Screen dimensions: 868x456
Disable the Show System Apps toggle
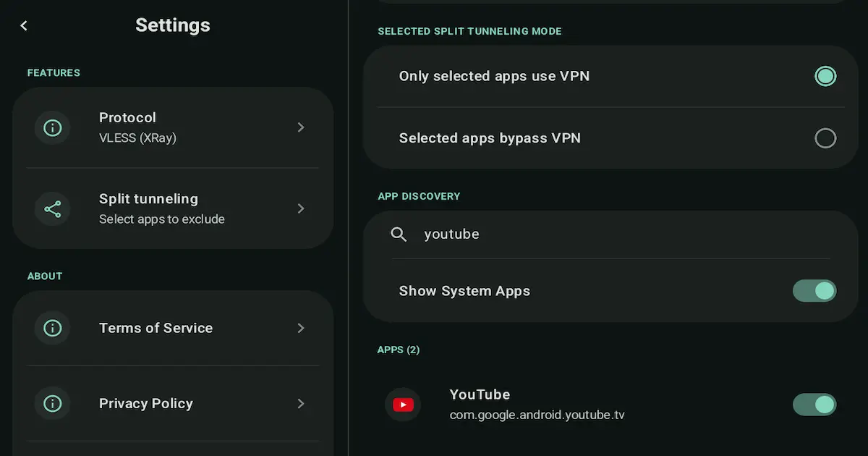814,291
